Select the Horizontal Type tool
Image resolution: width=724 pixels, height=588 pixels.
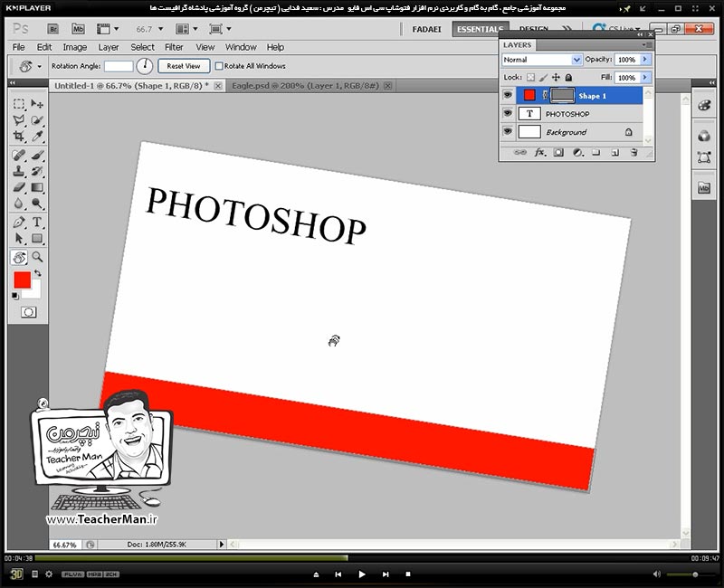point(37,222)
